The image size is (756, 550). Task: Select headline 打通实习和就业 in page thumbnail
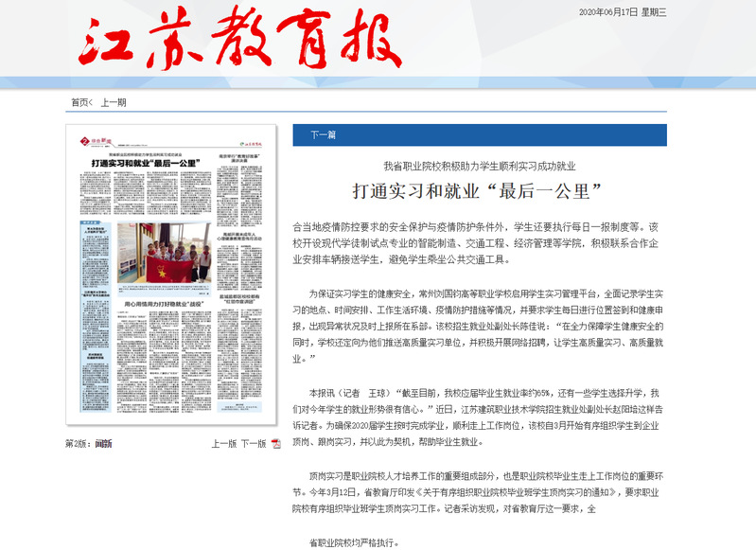point(144,163)
